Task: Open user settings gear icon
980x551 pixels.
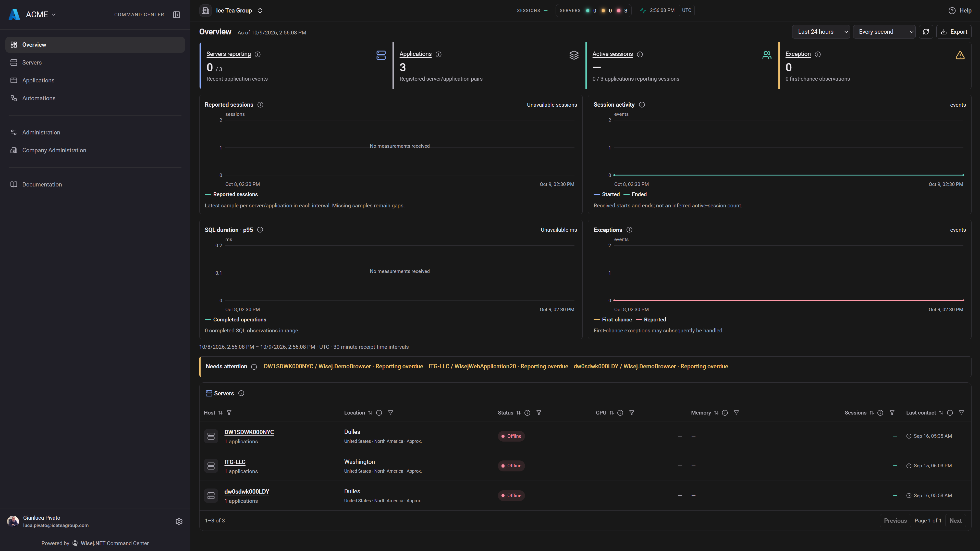Action: click(x=179, y=522)
